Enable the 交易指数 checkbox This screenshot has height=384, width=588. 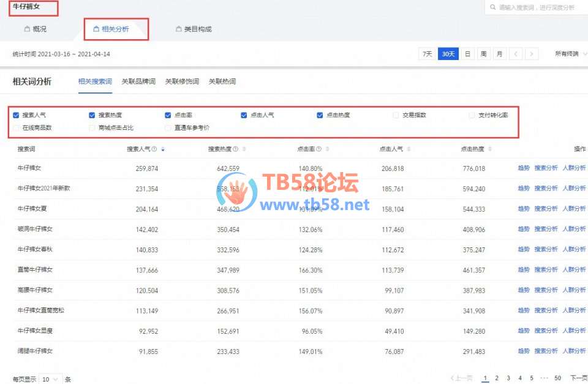tap(396, 115)
